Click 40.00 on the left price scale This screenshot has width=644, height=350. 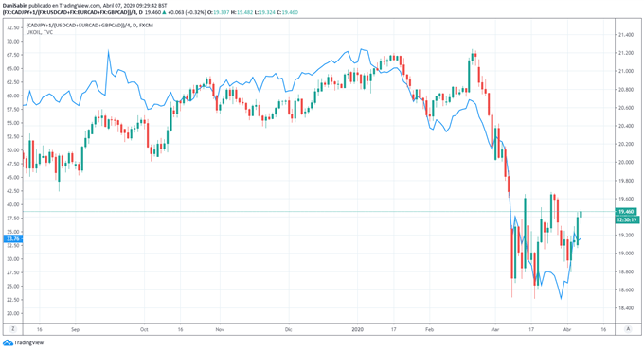[x=12, y=204]
